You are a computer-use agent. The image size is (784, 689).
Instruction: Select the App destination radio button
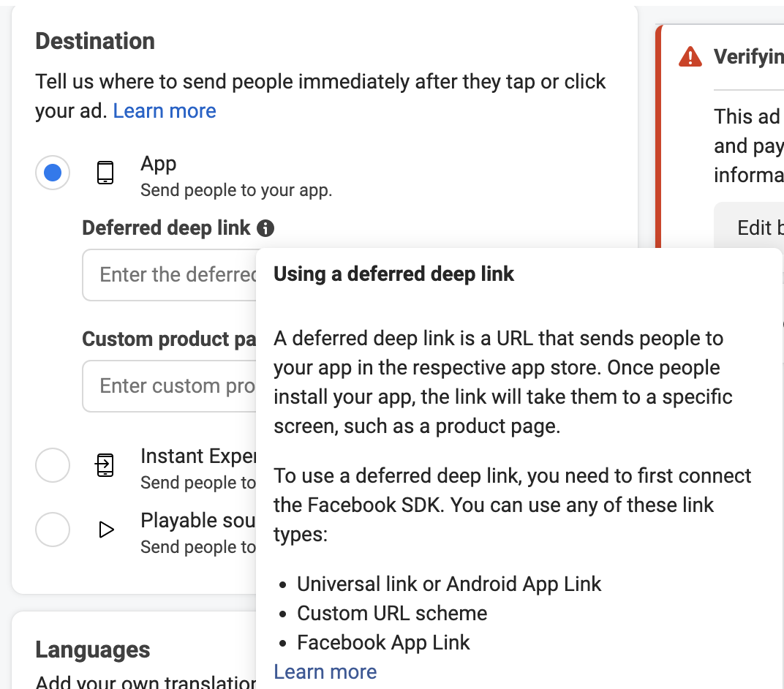coord(53,173)
